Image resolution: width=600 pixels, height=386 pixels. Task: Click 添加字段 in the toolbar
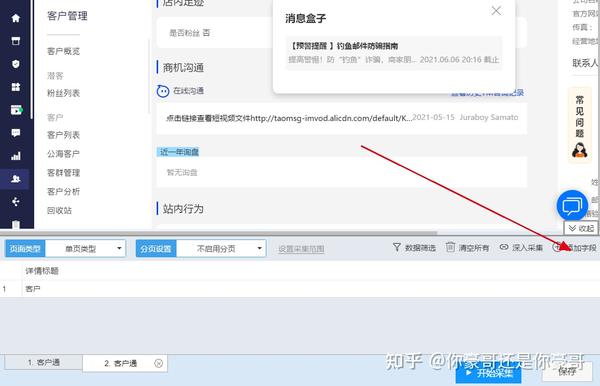pos(575,248)
